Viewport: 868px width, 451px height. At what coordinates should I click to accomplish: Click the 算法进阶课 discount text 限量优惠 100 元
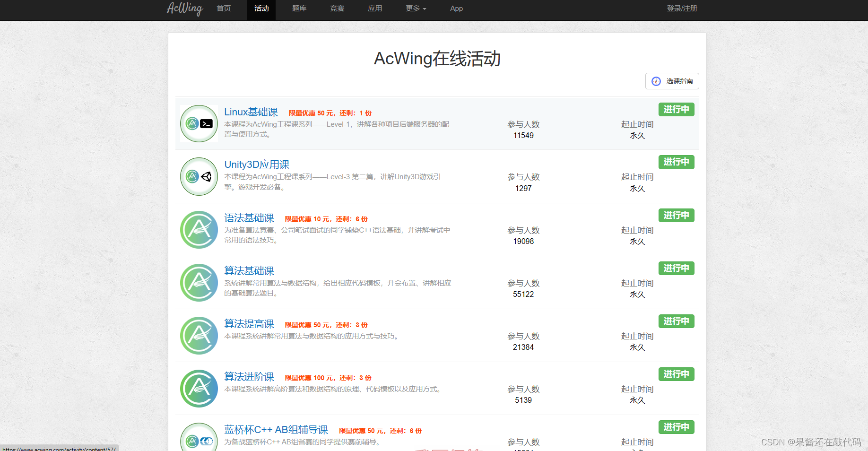[309, 378]
